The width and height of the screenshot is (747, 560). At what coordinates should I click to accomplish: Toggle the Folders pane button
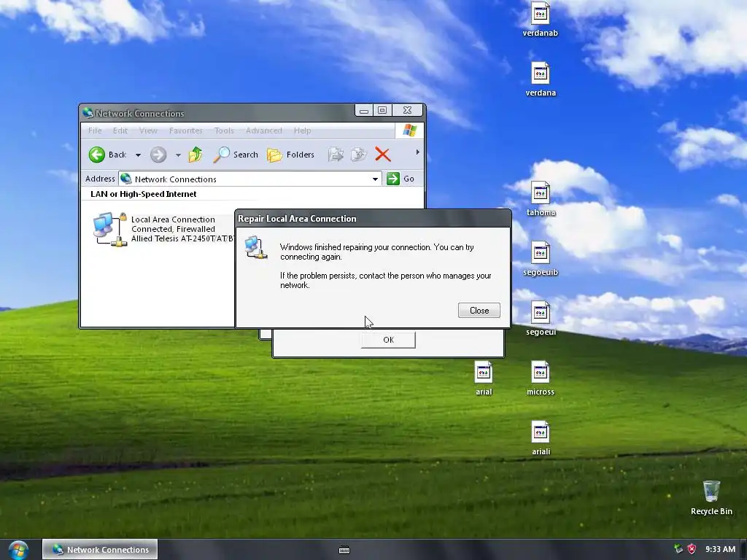(290, 155)
